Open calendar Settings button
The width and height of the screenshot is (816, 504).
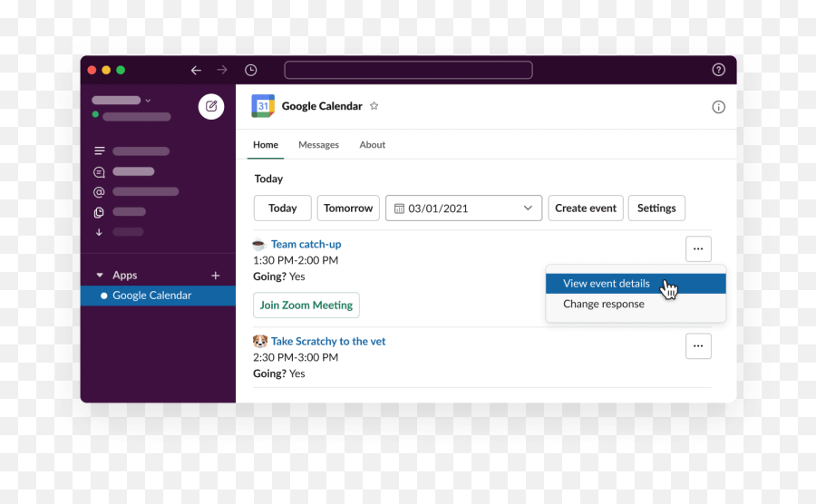(656, 208)
